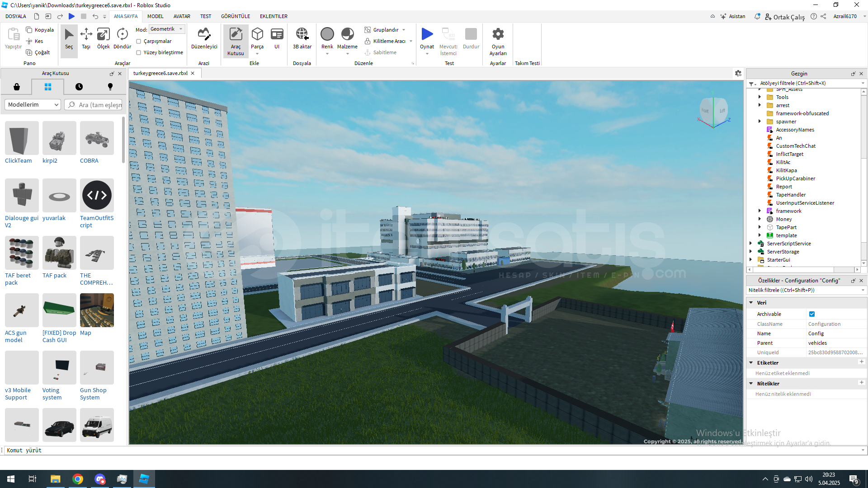Screen dimensions: 868x488
Task: Choose the Ölçek (Scale) tool
Action: click(x=104, y=39)
